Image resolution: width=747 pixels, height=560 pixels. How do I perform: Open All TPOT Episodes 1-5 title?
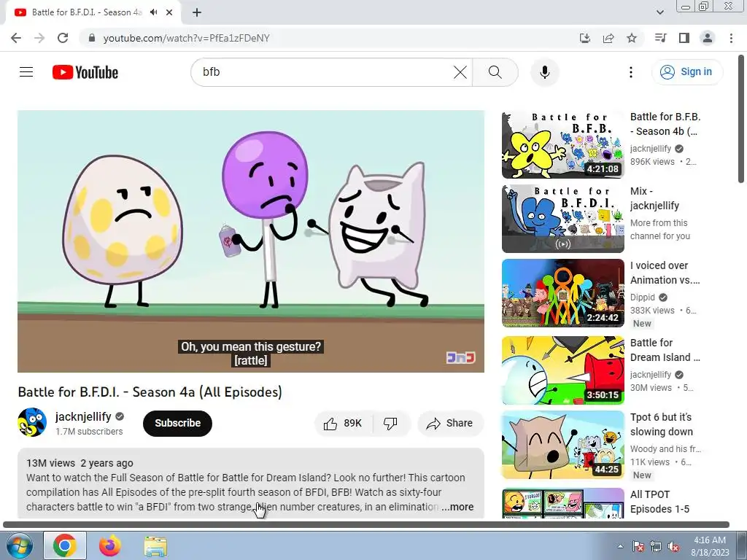pos(659,502)
